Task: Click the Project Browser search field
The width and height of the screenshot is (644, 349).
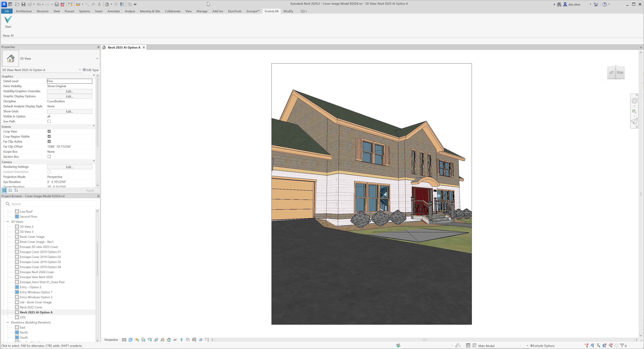Action: pos(50,204)
